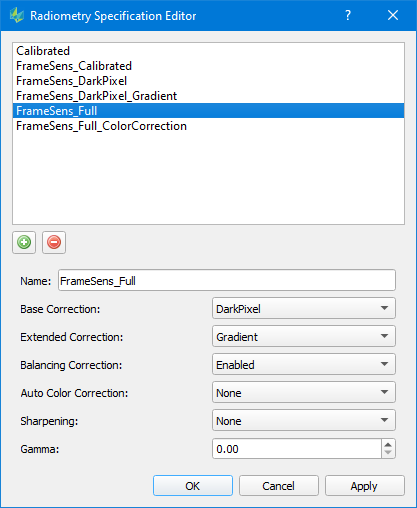Select FrameSens_Full_ColorCorrection in the list
The image size is (417, 508).
pos(208,126)
